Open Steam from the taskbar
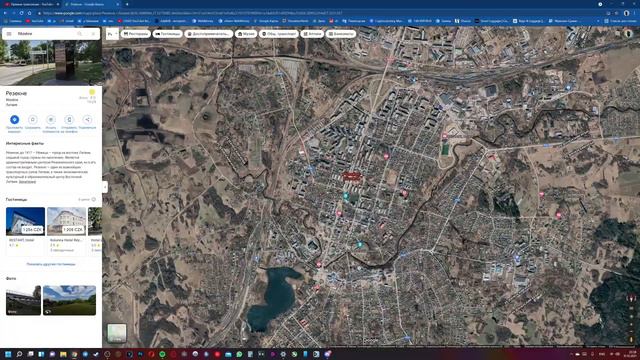Image resolution: width=640 pixels, height=360 pixels. [96, 354]
